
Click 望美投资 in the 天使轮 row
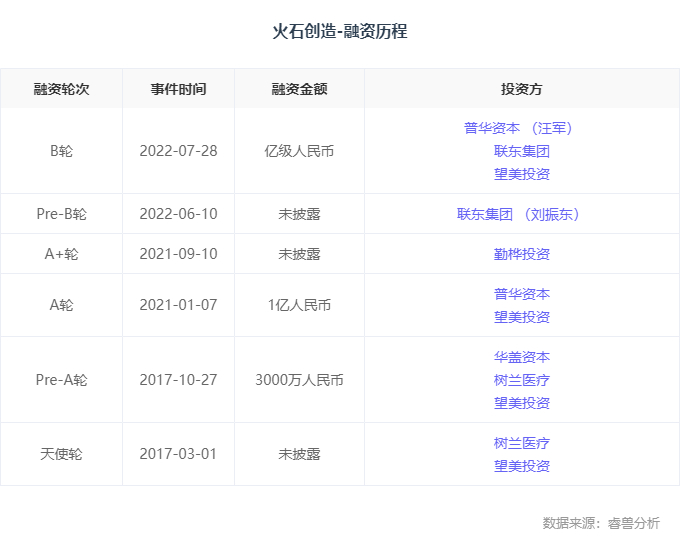[521, 466]
